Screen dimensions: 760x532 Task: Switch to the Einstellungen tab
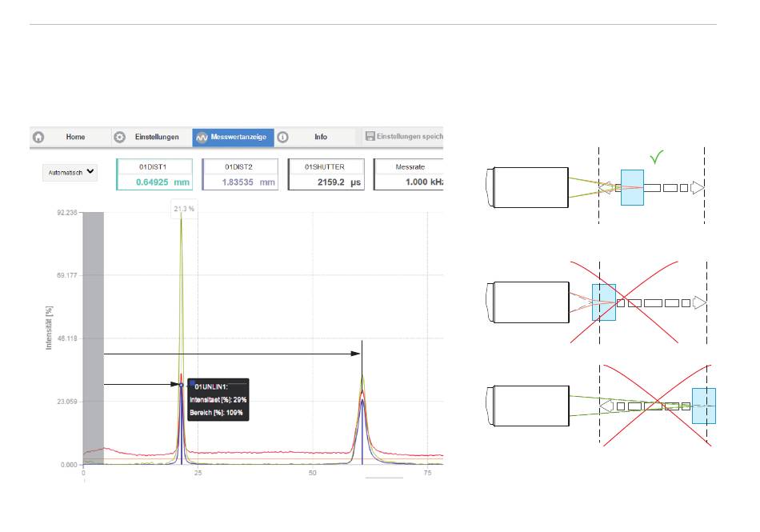tap(157, 137)
